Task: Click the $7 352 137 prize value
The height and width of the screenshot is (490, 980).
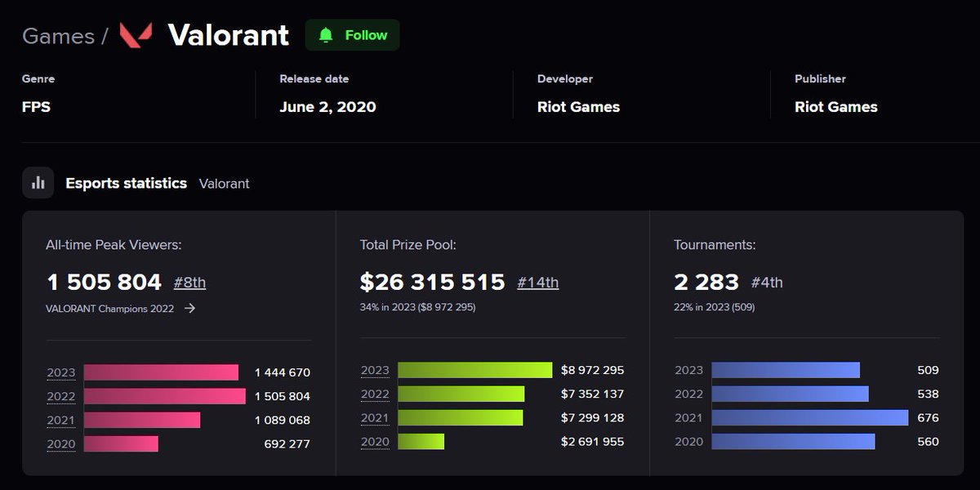Action: coord(592,394)
